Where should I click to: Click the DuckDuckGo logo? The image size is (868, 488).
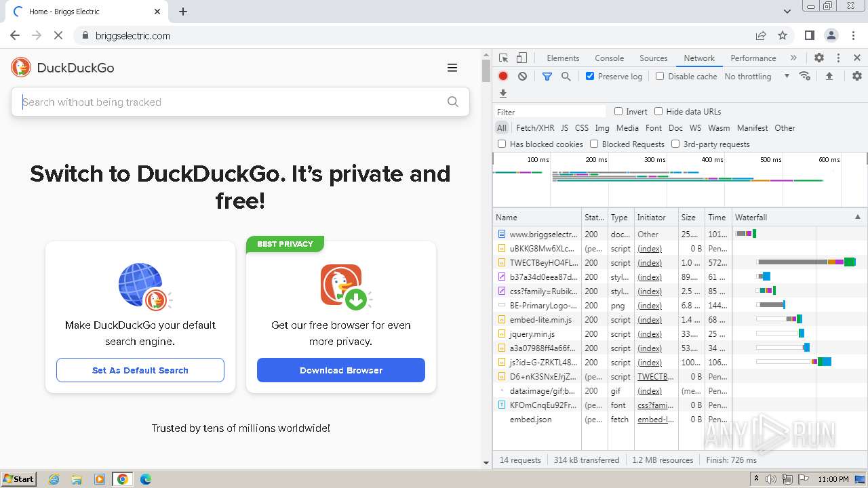(62, 68)
